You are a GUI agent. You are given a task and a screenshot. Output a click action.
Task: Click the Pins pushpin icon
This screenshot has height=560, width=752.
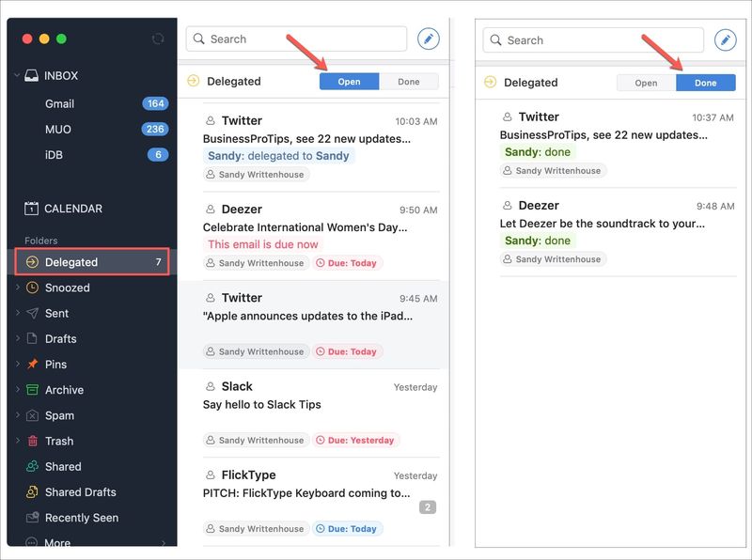[x=32, y=364]
